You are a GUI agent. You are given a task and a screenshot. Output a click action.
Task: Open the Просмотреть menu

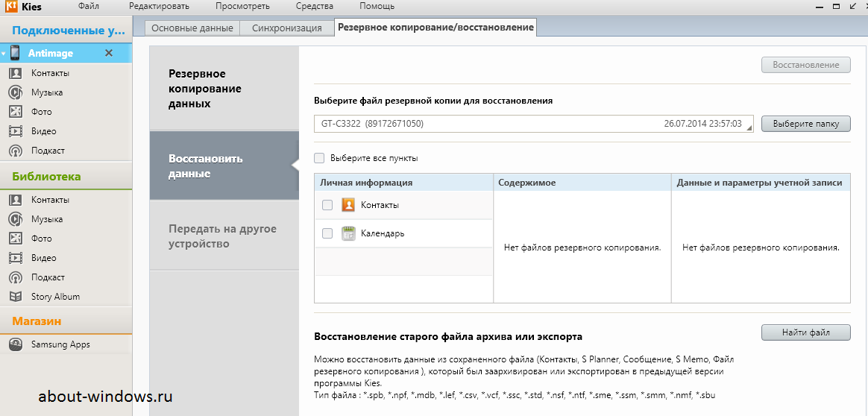(243, 7)
